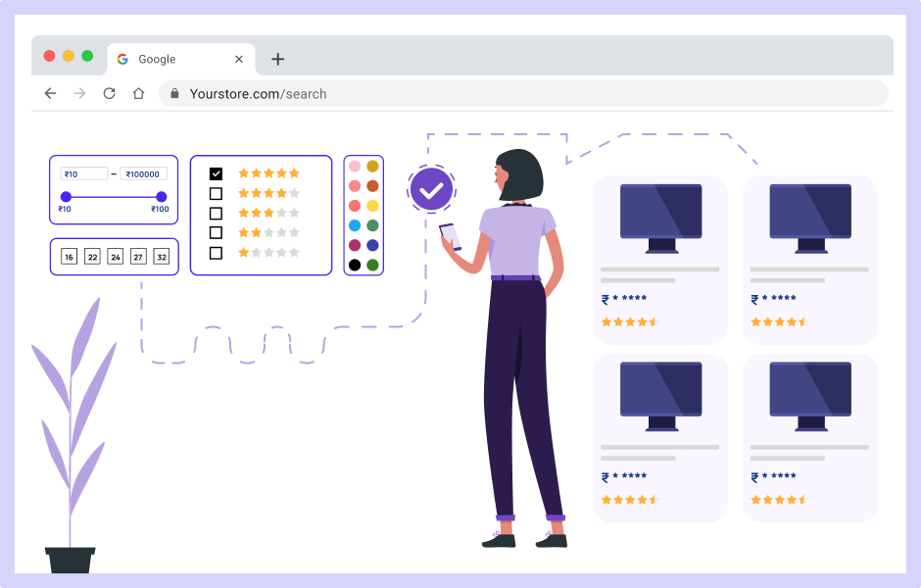Click the left price slider handle

(x=66, y=197)
